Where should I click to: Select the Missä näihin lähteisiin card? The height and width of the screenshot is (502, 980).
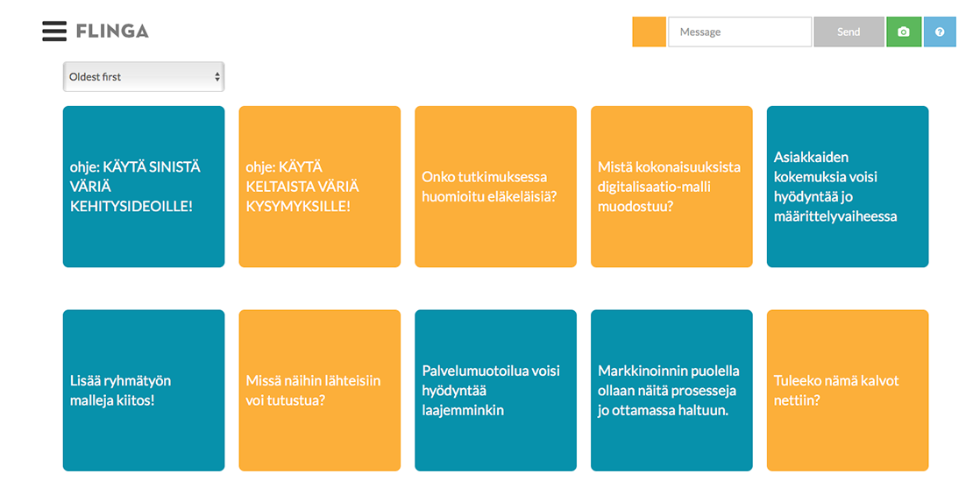(x=320, y=390)
